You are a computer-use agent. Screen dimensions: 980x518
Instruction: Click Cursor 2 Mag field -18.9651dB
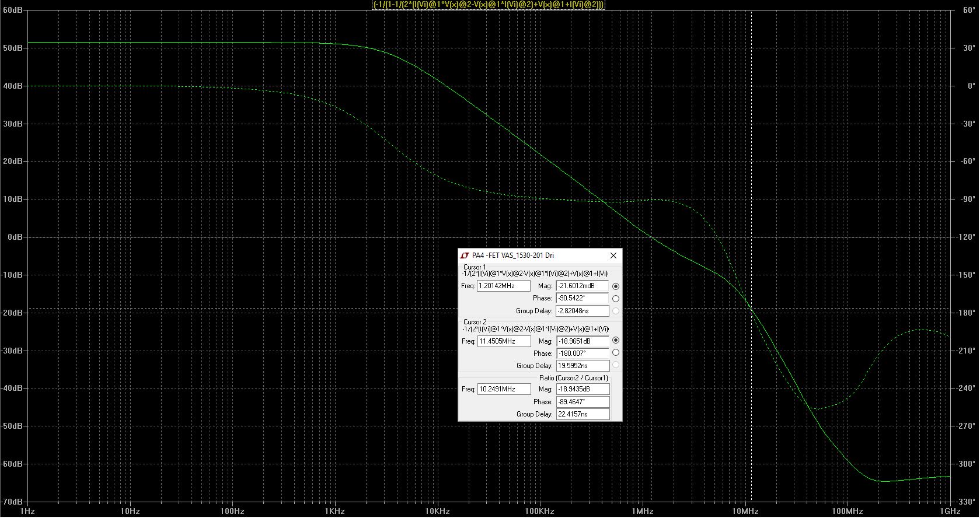pos(583,341)
